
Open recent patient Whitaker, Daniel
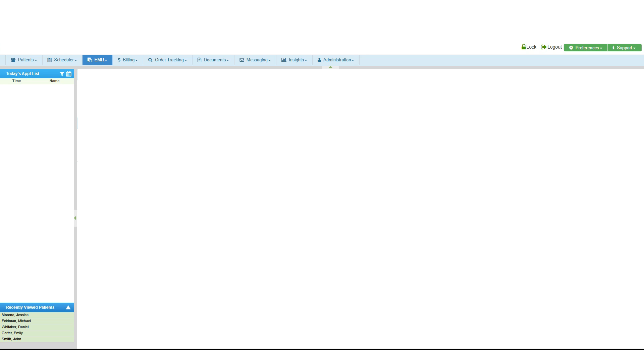37,327
